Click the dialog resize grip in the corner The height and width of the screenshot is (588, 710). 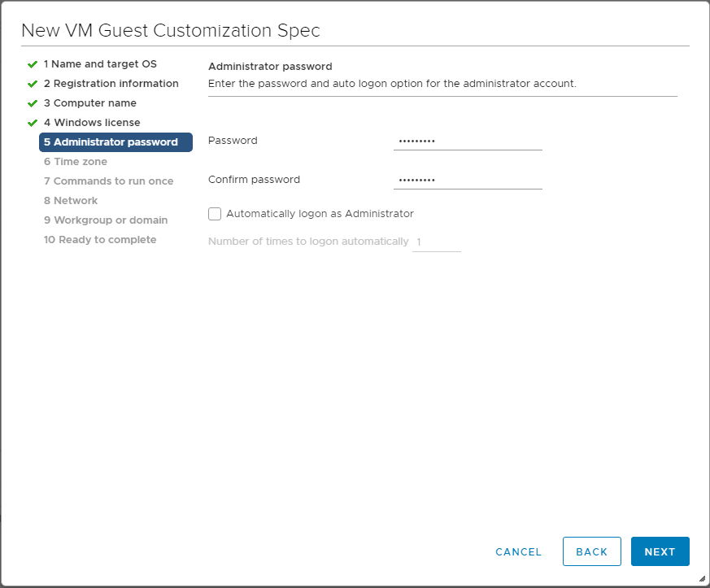(x=701, y=579)
